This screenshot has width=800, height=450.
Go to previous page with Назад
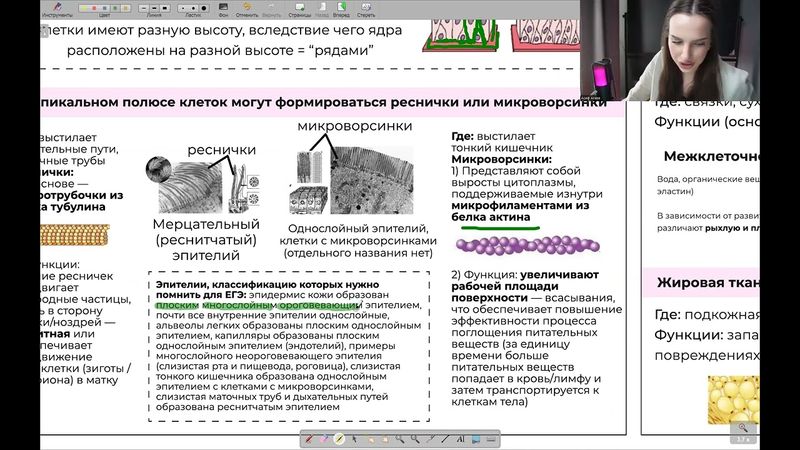pyautogui.click(x=322, y=9)
